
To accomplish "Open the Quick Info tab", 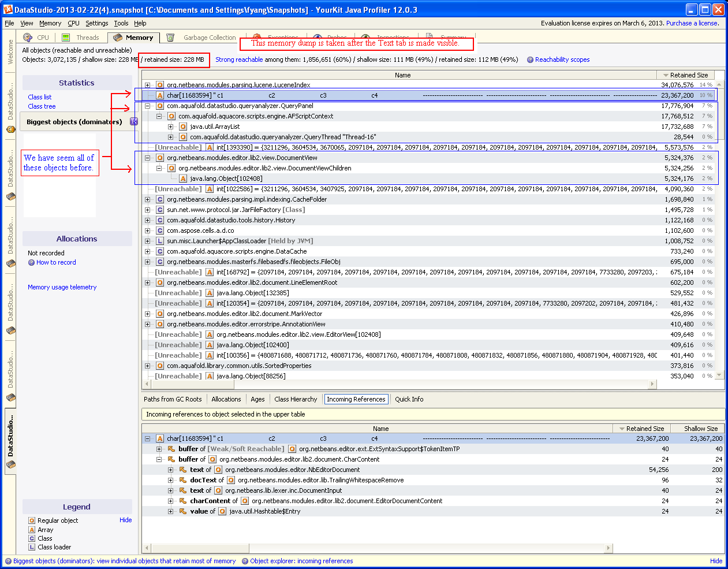I will click(x=409, y=399).
